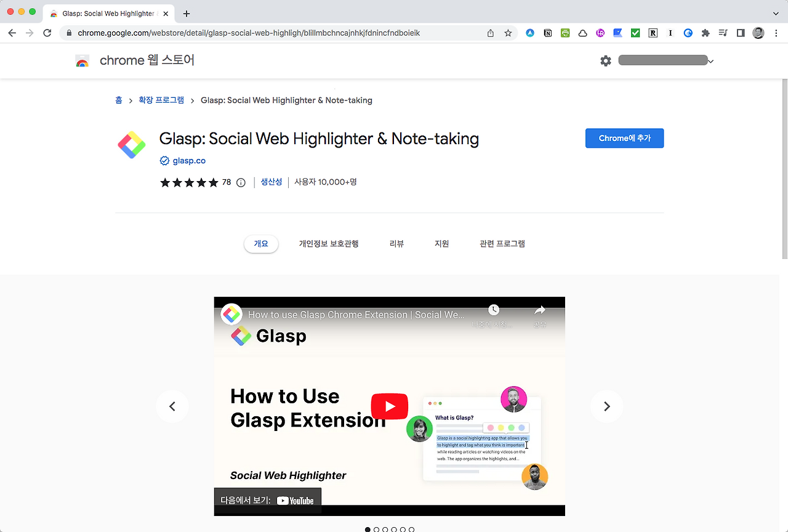Open the boxed R extension icon
The height and width of the screenshot is (532, 788).
pyautogui.click(x=653, y=33)
